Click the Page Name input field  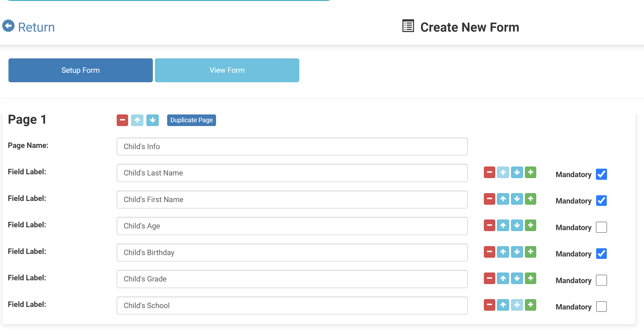pos(292,147)
